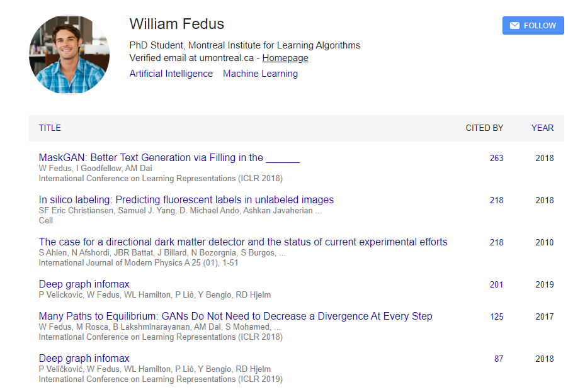The image size is (568, 392).
Task: Open Many Paths to Equilibrium paper
Action: coord(236,316)
